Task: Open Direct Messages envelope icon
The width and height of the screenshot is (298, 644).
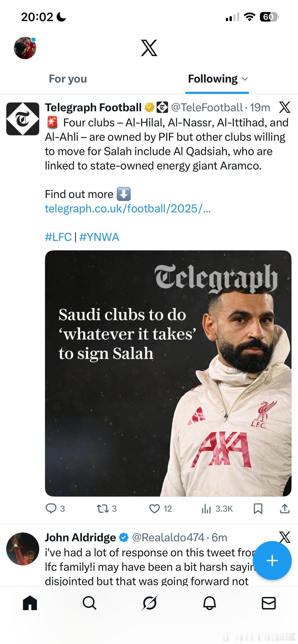Action: point(269,603)
